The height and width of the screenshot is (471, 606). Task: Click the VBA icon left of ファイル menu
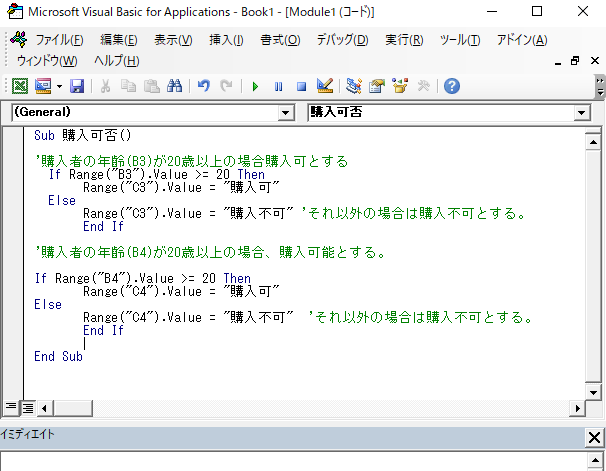(19, 39)
